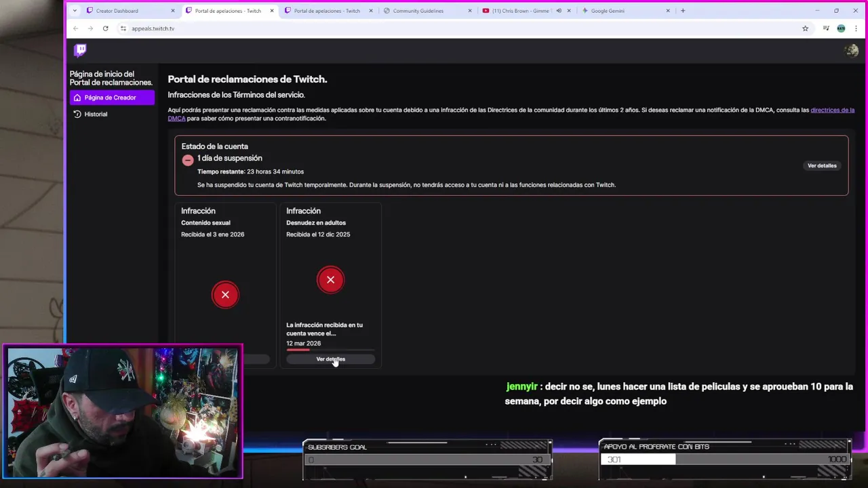Reload the appeals page
Image resolution: width=868 pixels, height=488 pixels.
[x=105, y=28]
